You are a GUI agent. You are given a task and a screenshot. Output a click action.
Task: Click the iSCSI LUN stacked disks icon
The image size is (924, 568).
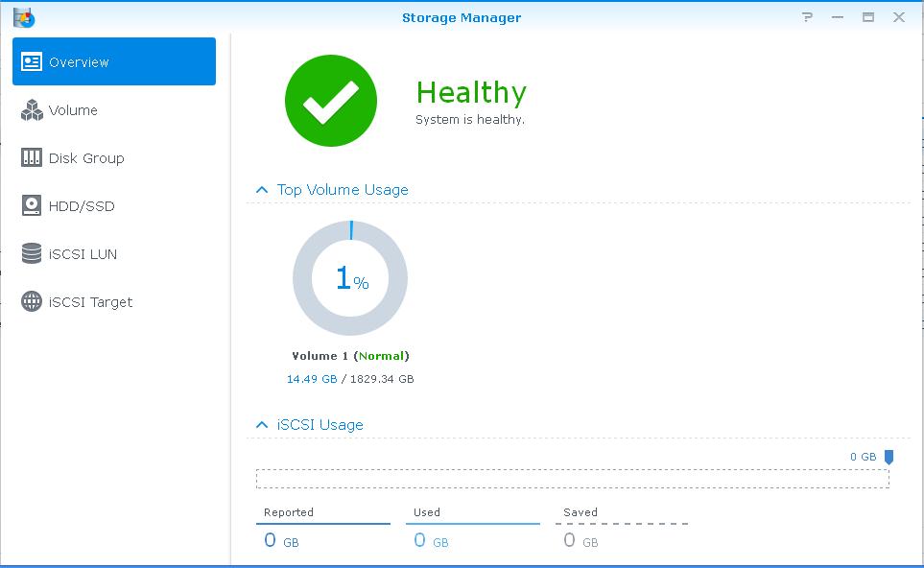coord(32,253)
